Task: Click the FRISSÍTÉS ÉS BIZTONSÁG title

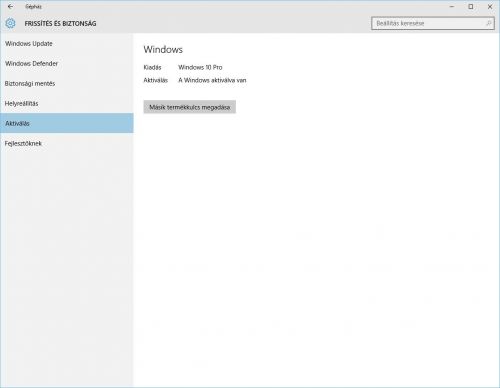Action: pos(60,24)
